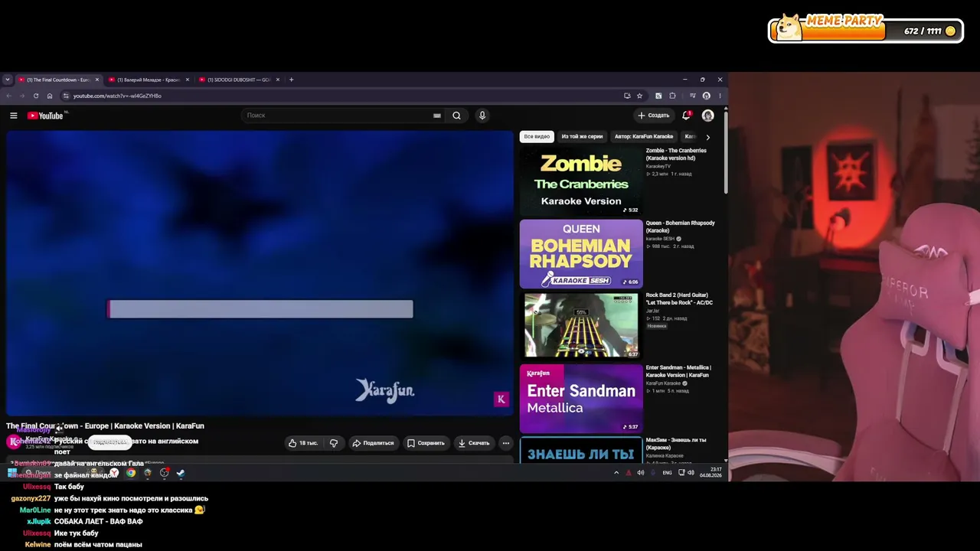Click the YouTube page vertical scrollbar

[725, 153]
